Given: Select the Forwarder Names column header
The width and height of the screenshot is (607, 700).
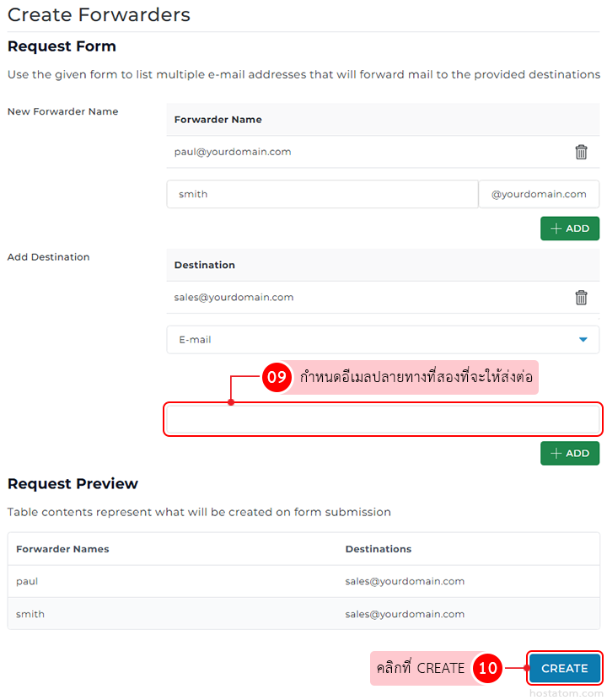Looking at the screenshot, I should pyautogui.click(x=62, y=549).
